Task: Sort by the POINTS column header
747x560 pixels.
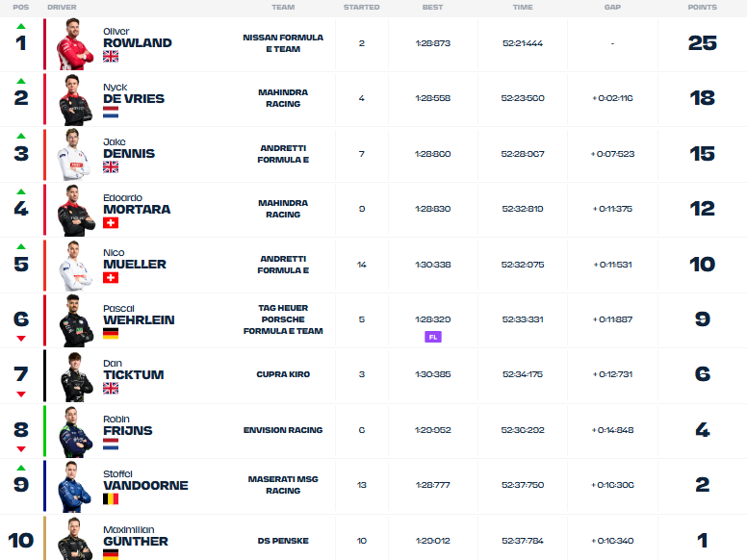Action: click(702, 7)
